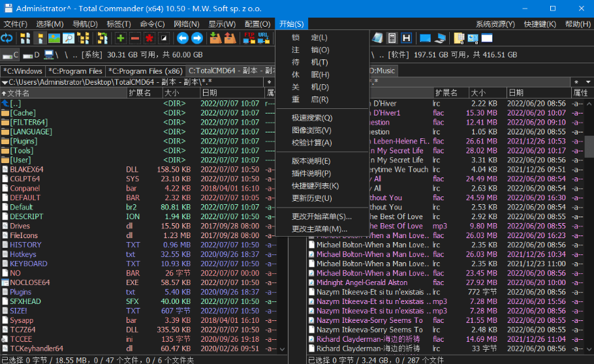Click the green plus select-group icon

[121, 38]
